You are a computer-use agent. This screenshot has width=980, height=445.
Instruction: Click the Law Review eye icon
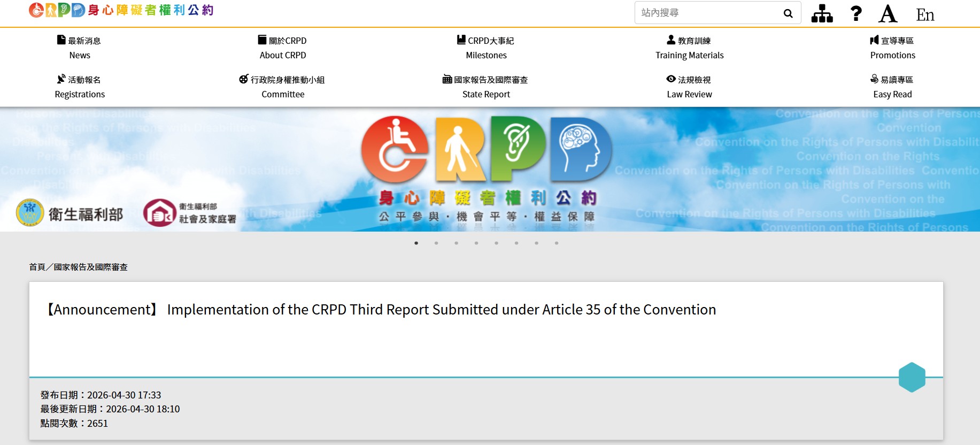pos(671,79)
